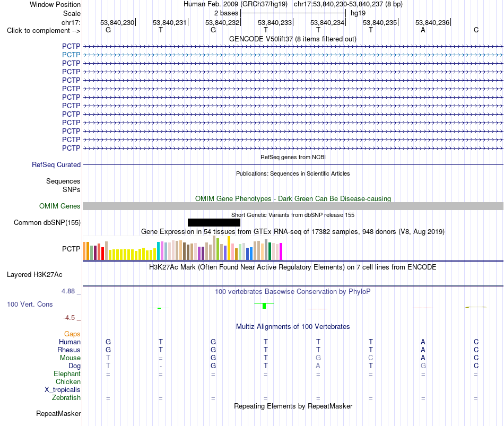The image size is (504, 426).
Task: Open the H3K27Ac Mark ENCODE track title
Action: pos(293,267)
